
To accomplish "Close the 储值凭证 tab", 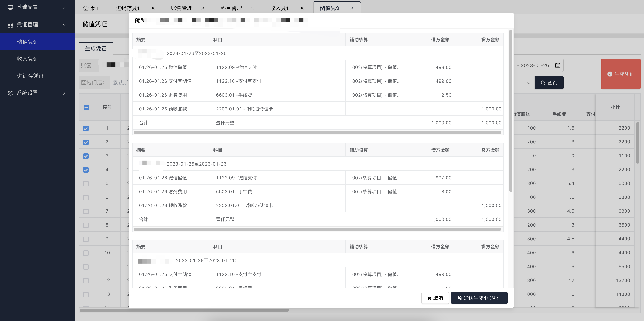I will click(x=352, y=8).
